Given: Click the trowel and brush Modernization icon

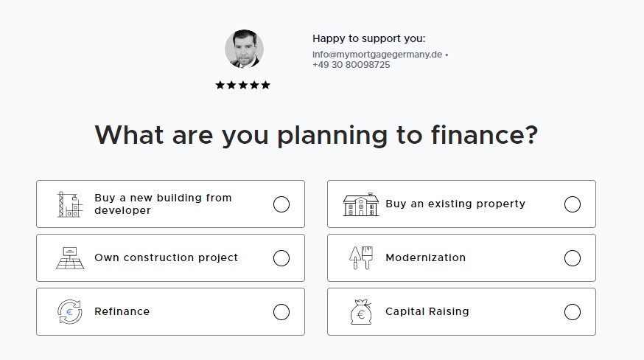Looking at the screenshot, I should [361, 258].
